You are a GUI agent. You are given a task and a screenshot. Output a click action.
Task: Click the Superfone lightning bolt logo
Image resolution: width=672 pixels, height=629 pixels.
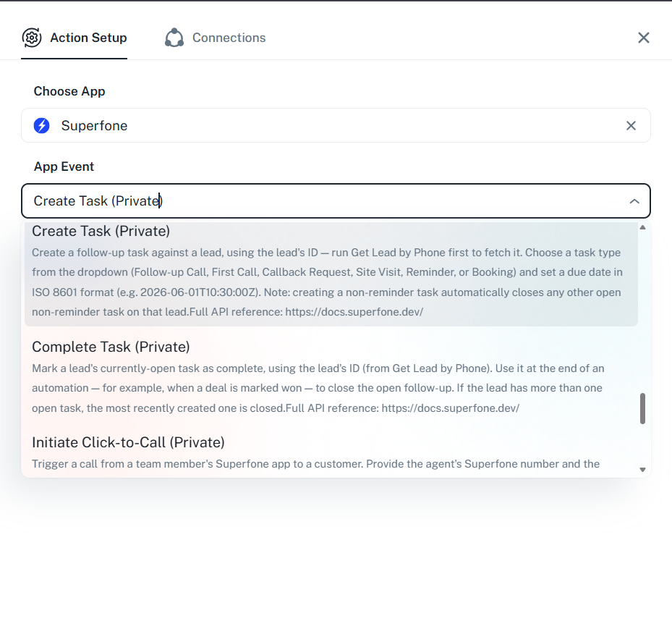41,126
